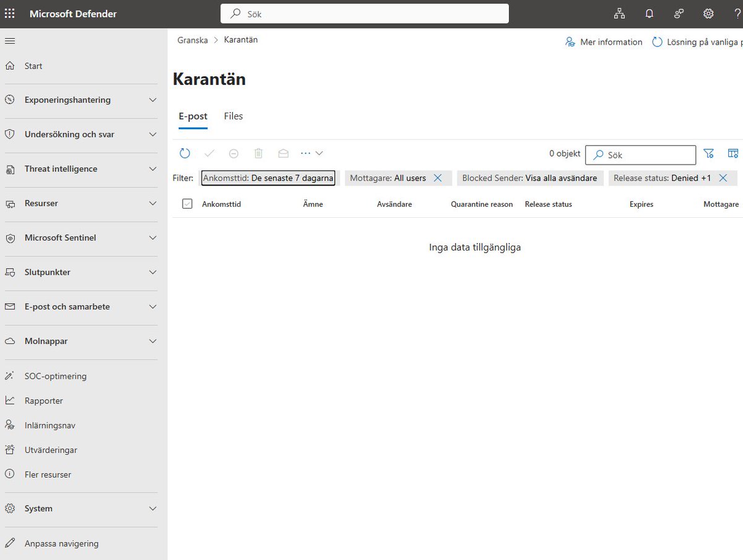Screen dimensions: 743x560
Task: Click the Undersökning och svar shield icon
Action: tap(10, 134)
